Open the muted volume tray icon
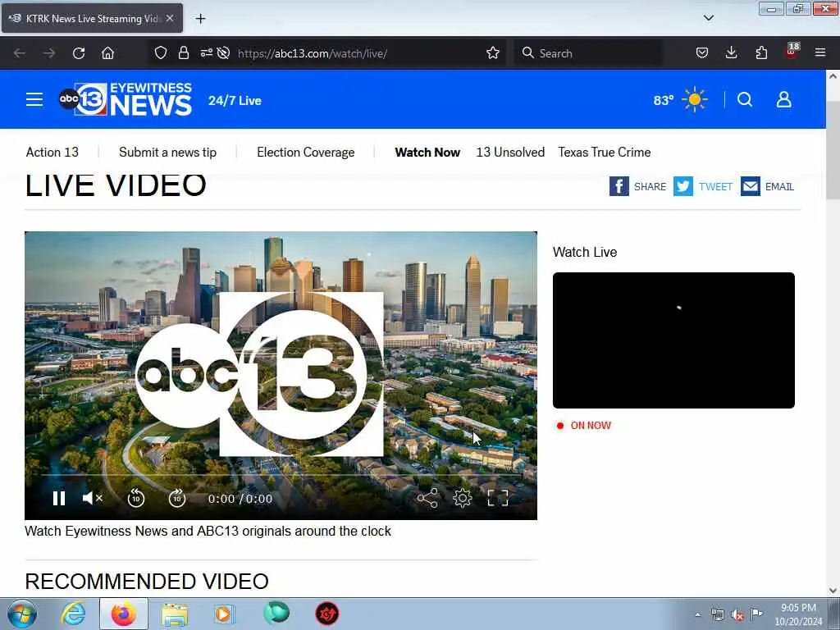Image resolution: width=840 pixels, height=630 pixels. tap(737, 615)
